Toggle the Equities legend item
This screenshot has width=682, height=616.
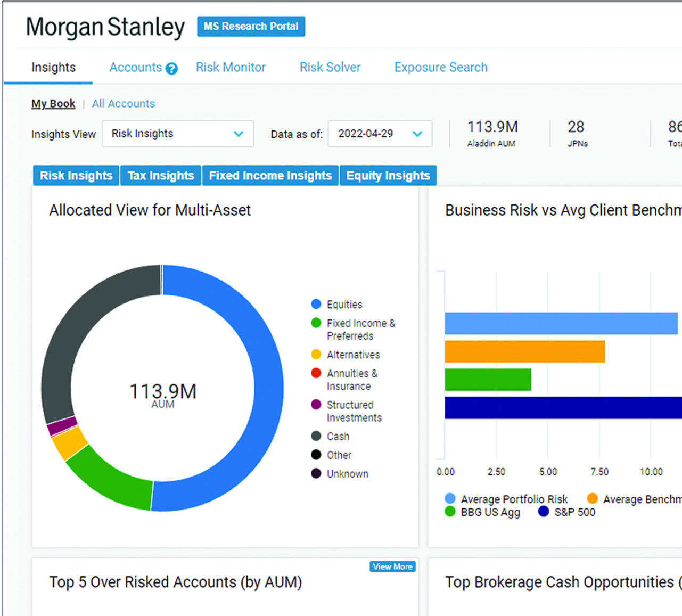[x=336, y=305]
